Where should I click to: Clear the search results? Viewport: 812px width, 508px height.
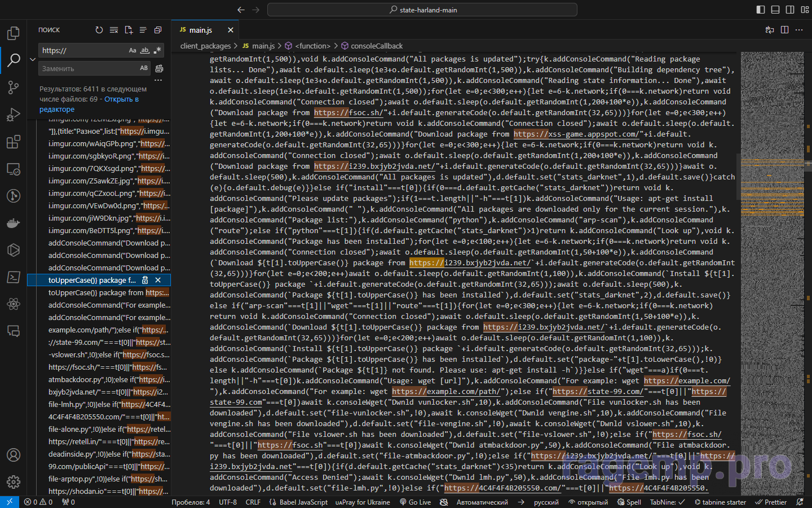(114, 30)
